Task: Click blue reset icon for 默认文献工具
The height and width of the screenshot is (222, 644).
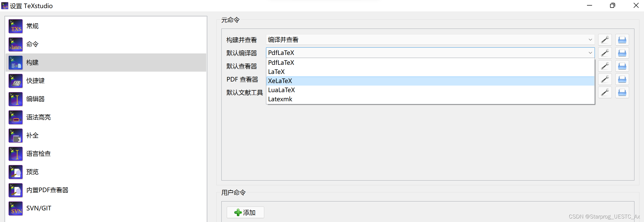Action: [622, 92]
